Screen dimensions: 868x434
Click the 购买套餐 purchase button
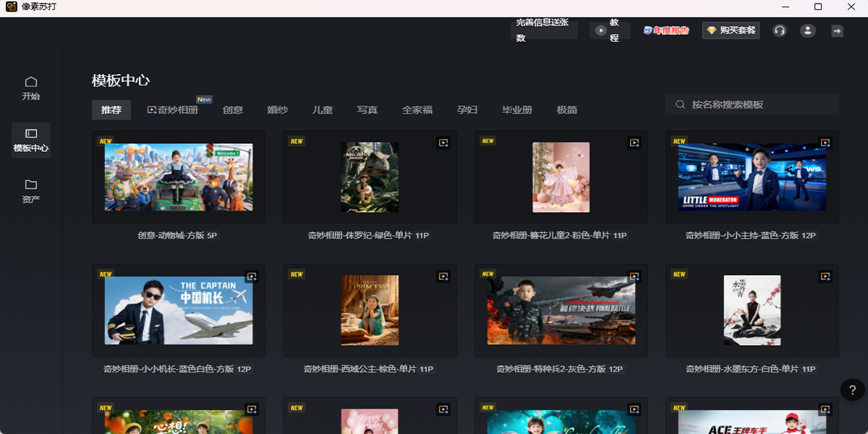[731, 30]
